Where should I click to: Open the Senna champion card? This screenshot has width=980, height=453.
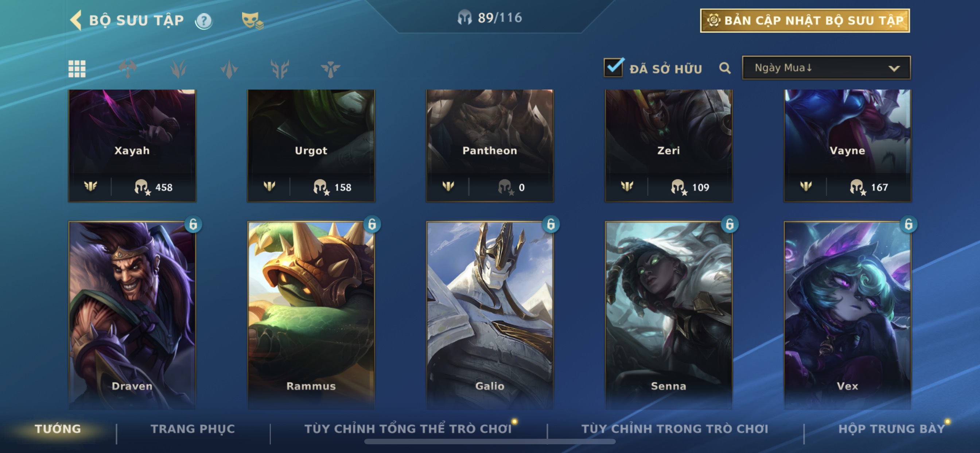[x=668, y=315]
